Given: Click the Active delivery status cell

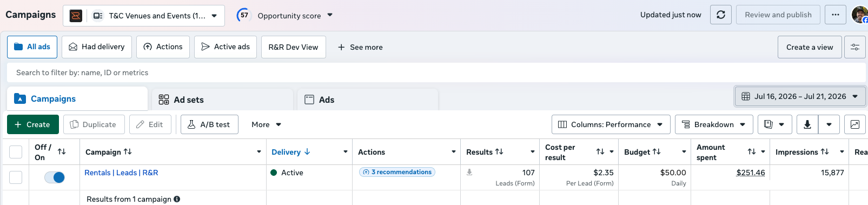Looking at the screenshot, I should click(x=309, y=177).
